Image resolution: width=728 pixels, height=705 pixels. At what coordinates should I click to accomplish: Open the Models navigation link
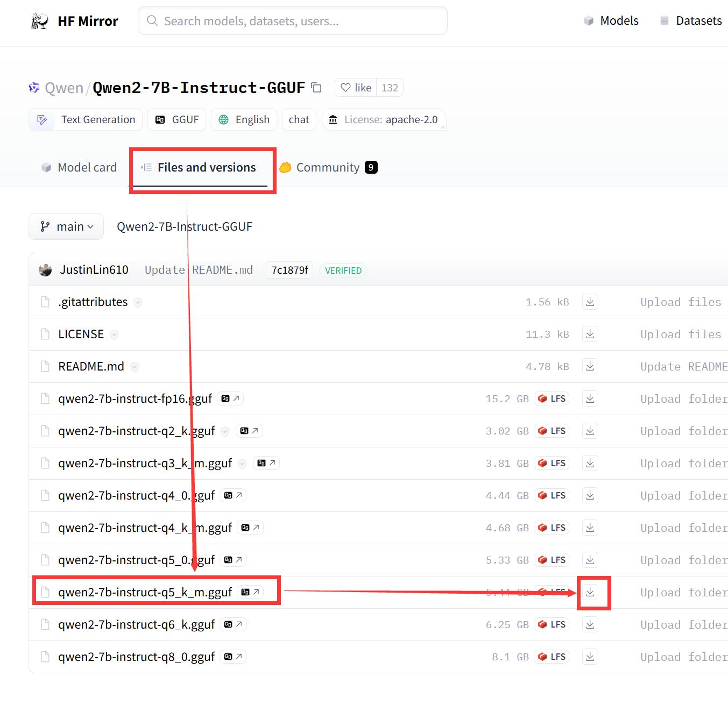[x=611, y=20]
